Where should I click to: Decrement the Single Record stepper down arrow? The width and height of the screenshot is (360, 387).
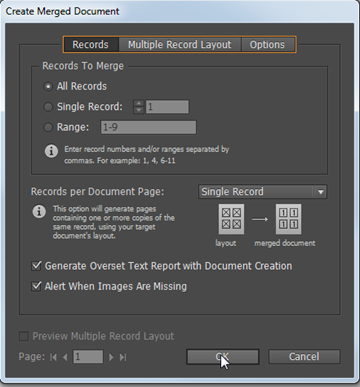tap(139, 110)
